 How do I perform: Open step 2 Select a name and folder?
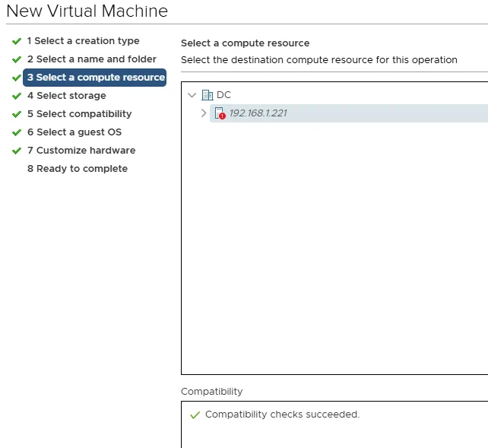(91, 59)
